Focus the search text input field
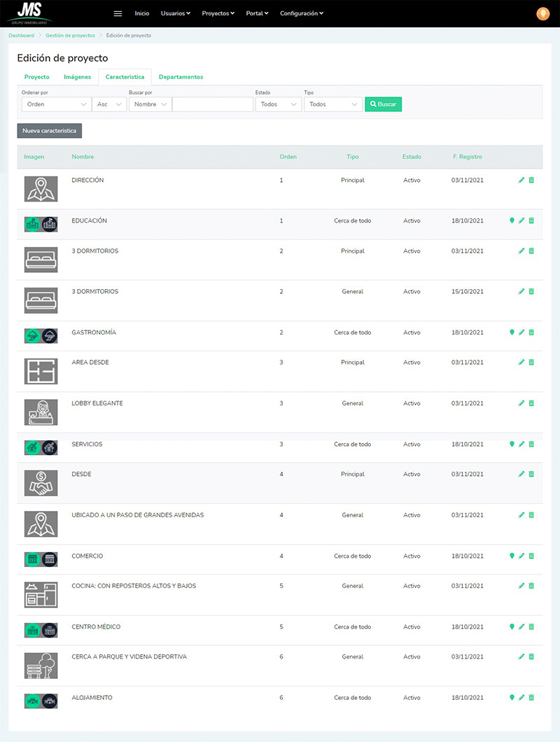This screenshot has height=744, width=560. coord(213,104)
